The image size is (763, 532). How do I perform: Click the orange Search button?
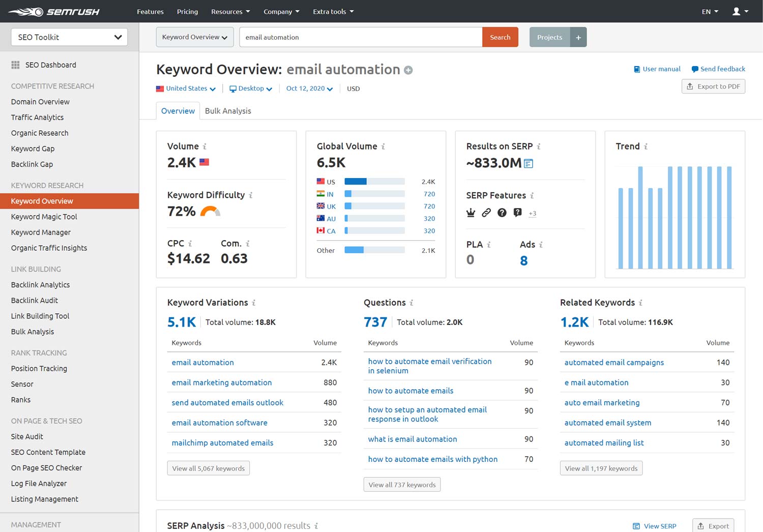coord(500,37)
